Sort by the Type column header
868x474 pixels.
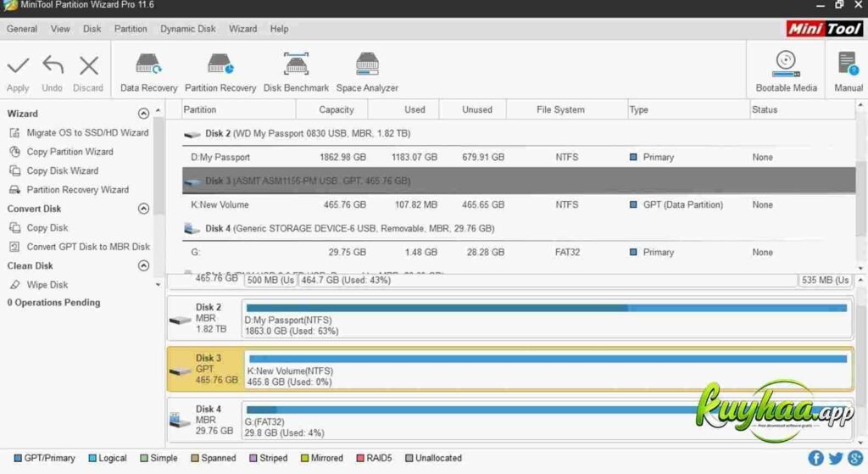click(x=688, y=109)
